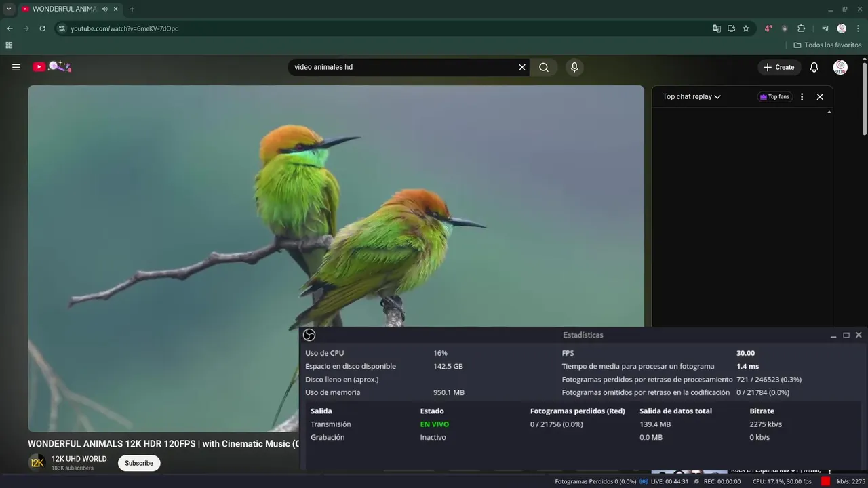This screenshot has height=488, width=868.
Task: Click the Inactivo status text
Action: [x=433, y=437]
